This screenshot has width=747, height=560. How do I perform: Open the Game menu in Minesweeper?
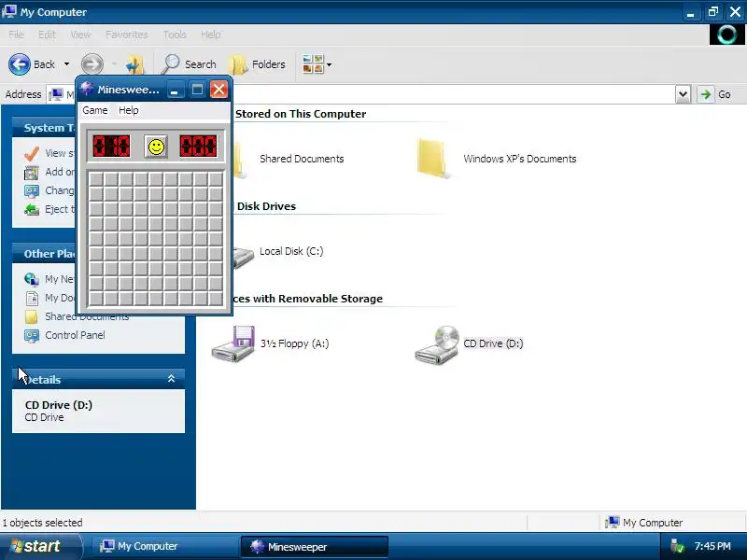95,110
